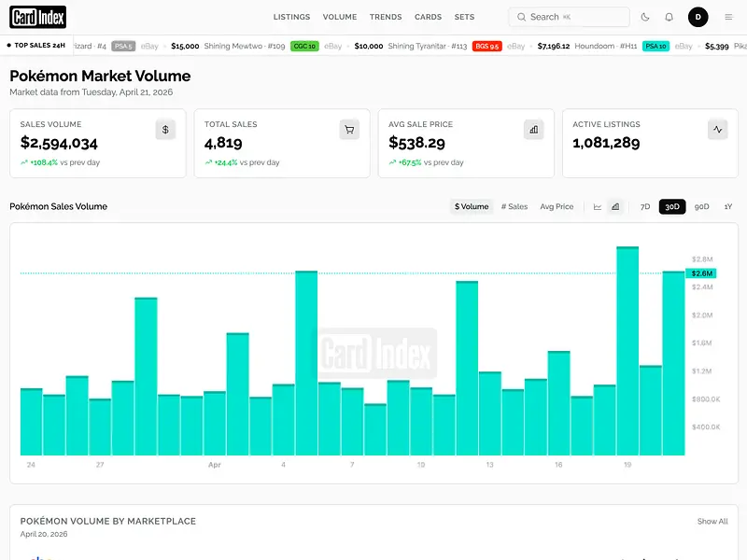The width and height of the screenshot is (747, 560).
Task: Set chart range to 7D
Action: (x=645, y=206)
